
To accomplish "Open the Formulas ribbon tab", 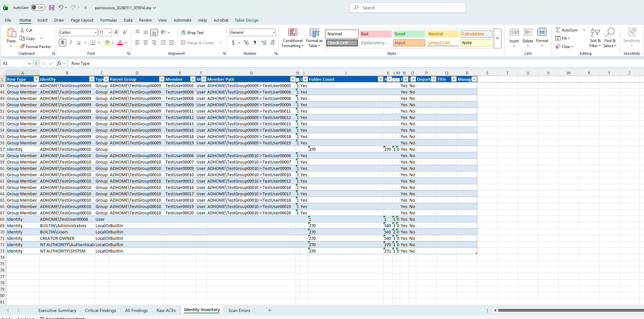I will 109,20.
